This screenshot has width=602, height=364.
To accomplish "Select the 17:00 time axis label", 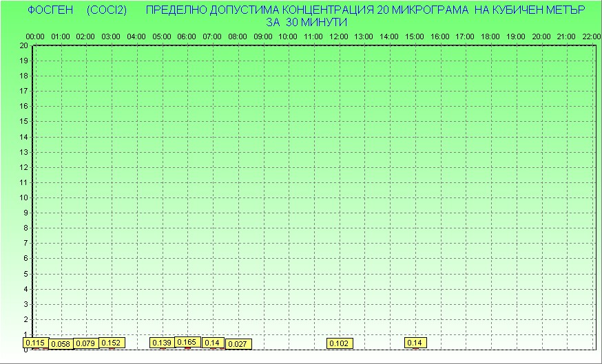I will coord(465,37).
